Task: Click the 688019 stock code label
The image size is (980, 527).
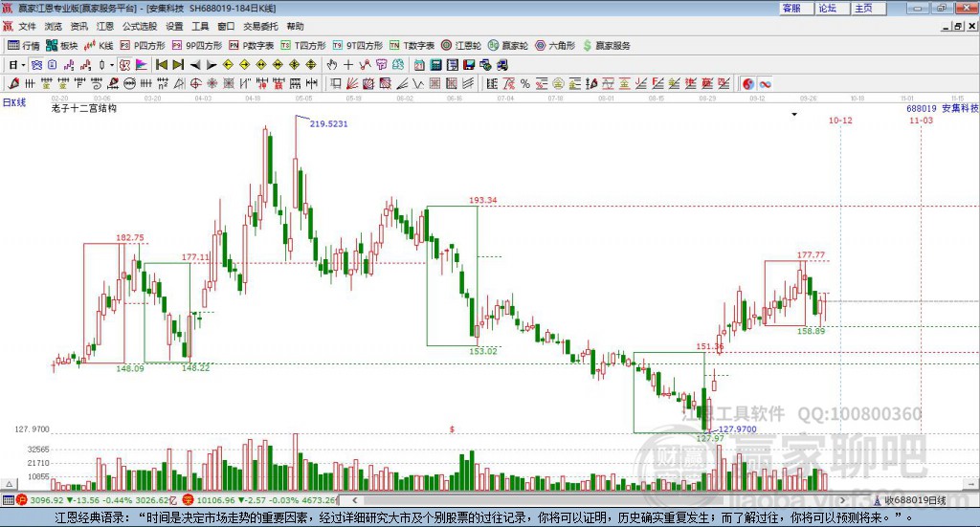Action: (x=922, y=109)
